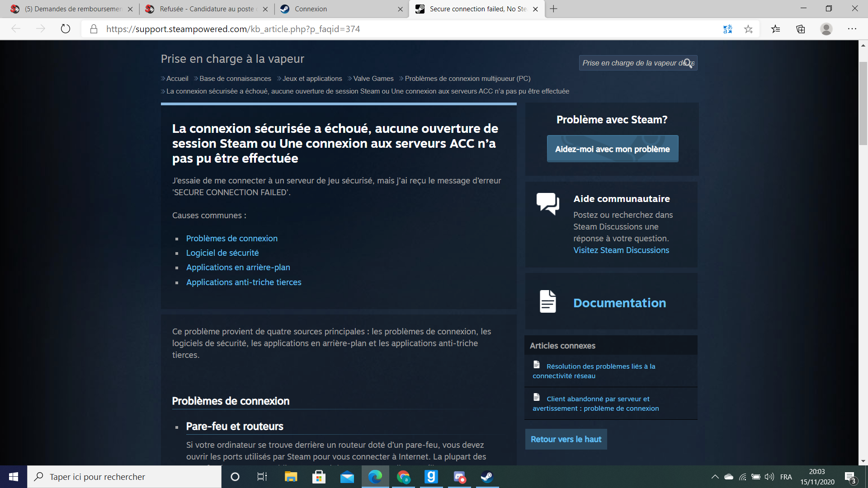Click the community help chat bubbles icon
This screenshot has width=868, height=488.
pos(548,204)
